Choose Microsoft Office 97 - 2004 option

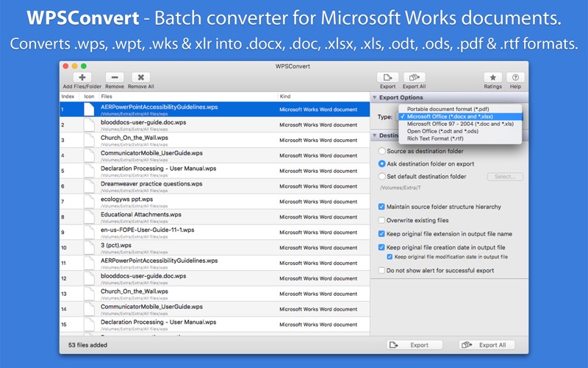(460, 124)
